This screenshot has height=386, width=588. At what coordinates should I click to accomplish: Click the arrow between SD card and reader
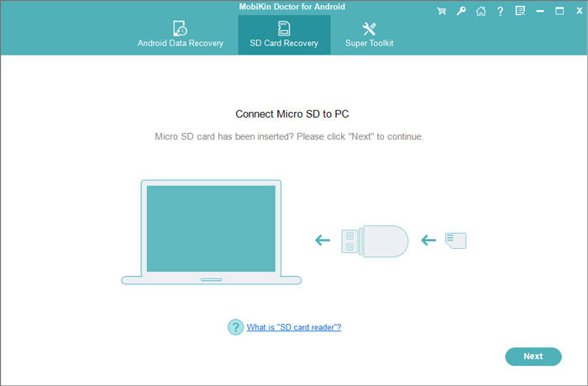point(428,241)
